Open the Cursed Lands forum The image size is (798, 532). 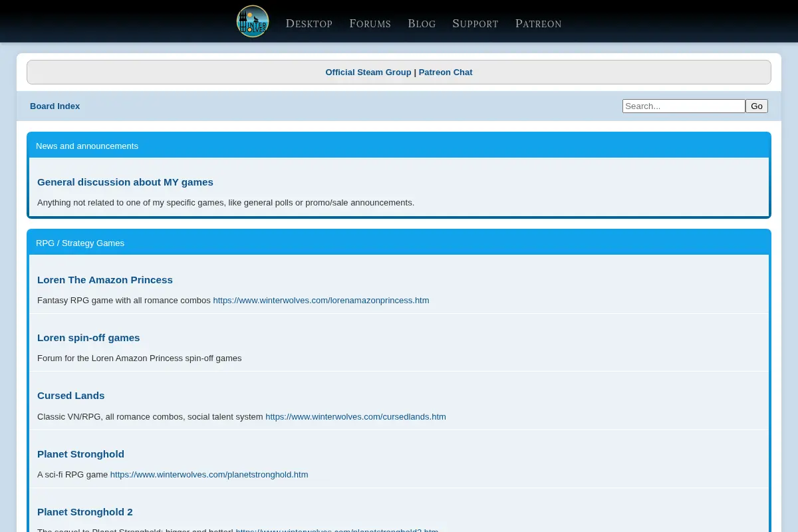[71, 396]
